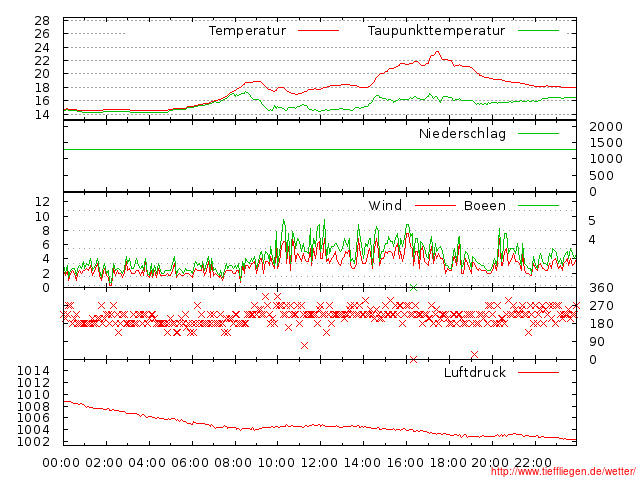Click the 26 temperature axis label
The height and width of the screenshot is (480, 640).
[42, 34]
